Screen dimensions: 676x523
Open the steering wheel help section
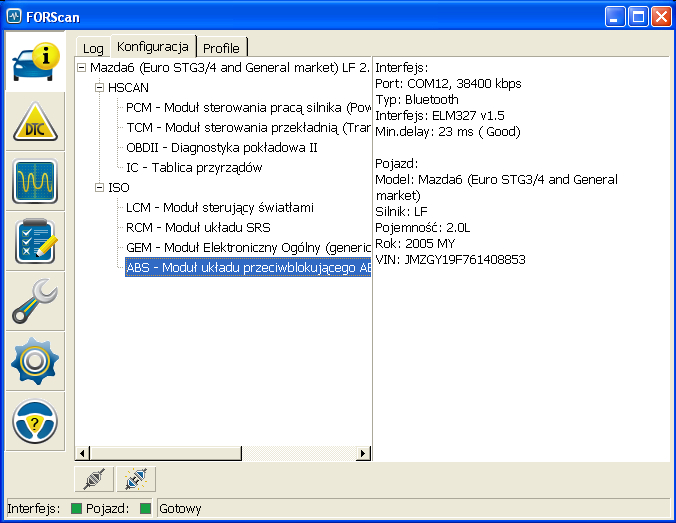(36, 422)
